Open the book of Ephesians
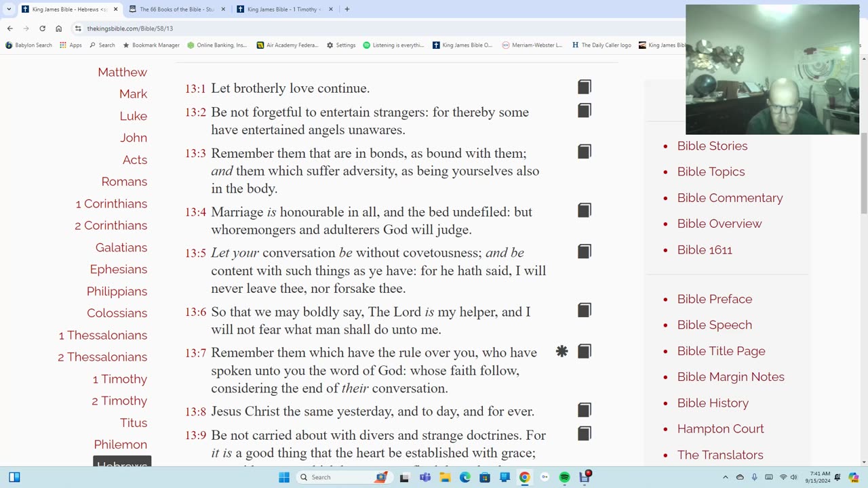This screenshot has width=868, height=488. (x=119, y=269)
